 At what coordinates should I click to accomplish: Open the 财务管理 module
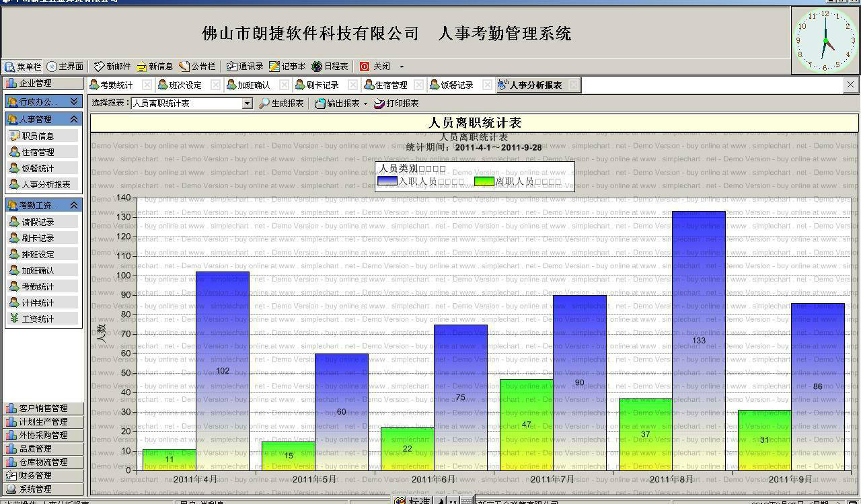pos(43,476)
